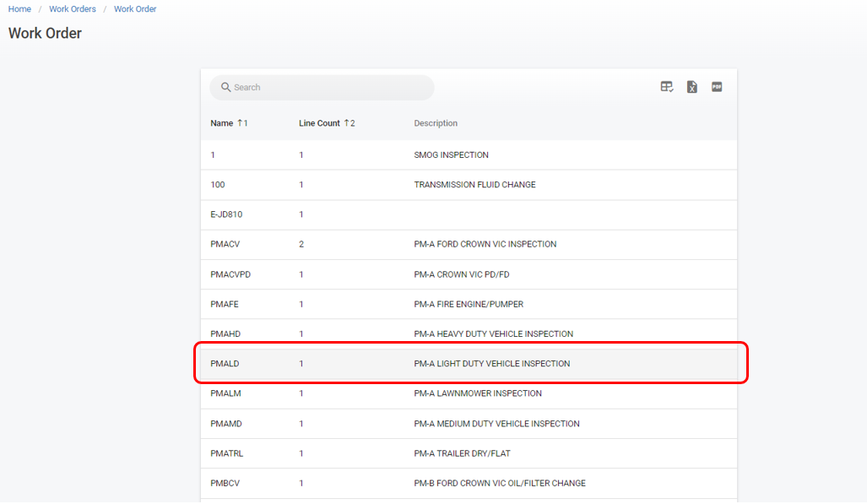
Task: Export the work order list to Excel
Action: coord(691,86)
